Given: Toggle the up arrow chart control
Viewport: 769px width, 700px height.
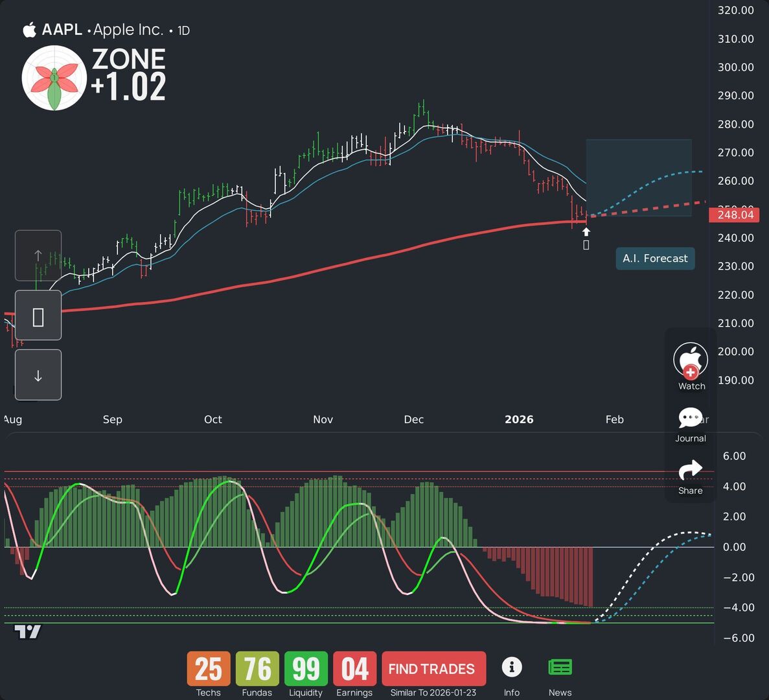Looking at the screenshot, I should pyautogui.click(x=38, y=255).
